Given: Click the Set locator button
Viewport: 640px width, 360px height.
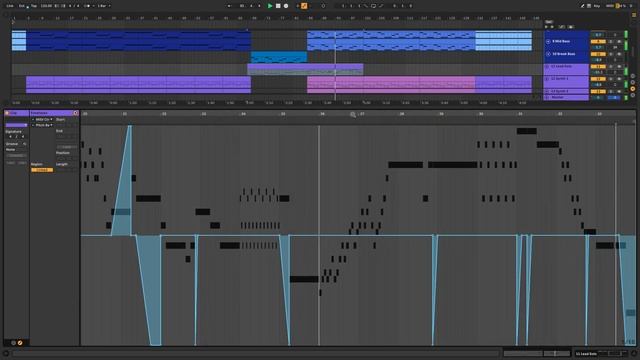Looking at the screenshot, I should coord(549,22).
